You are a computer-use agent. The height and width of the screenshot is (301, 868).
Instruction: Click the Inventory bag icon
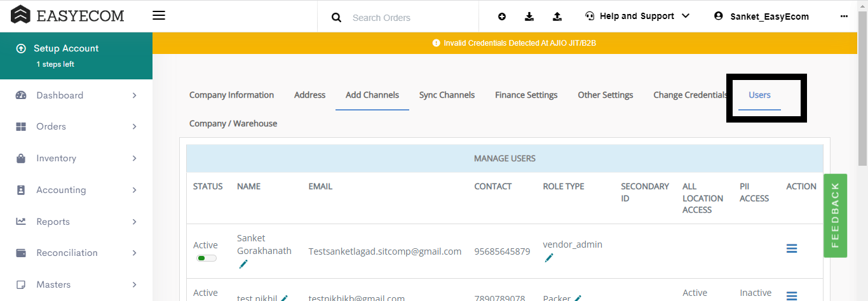click(x=21, y=158)
